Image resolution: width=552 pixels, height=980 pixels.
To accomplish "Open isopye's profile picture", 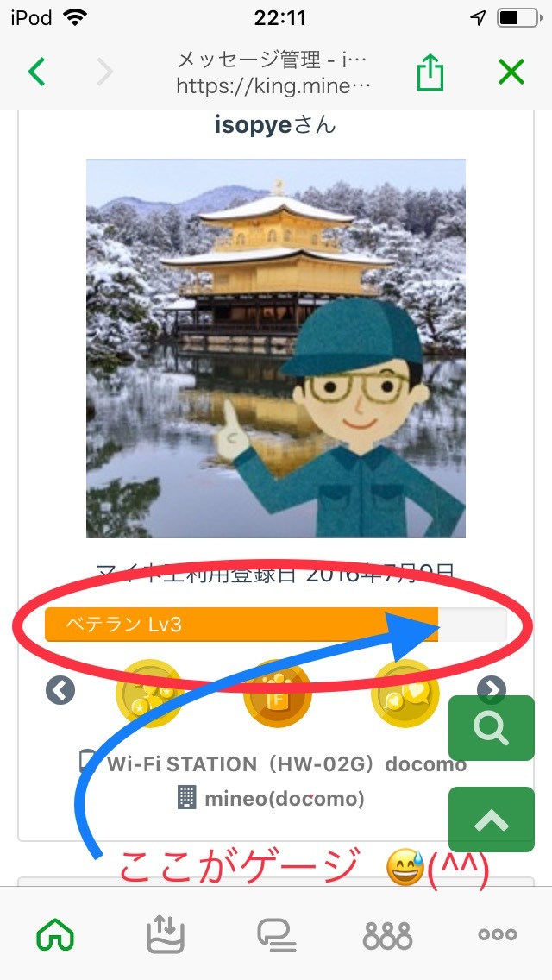I will point(276,349).
